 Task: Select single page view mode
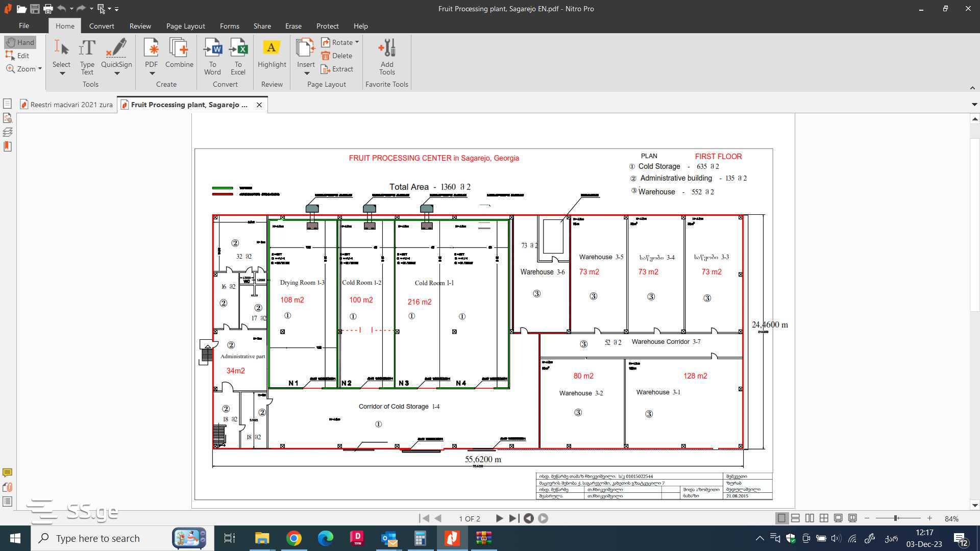(781, 518)
